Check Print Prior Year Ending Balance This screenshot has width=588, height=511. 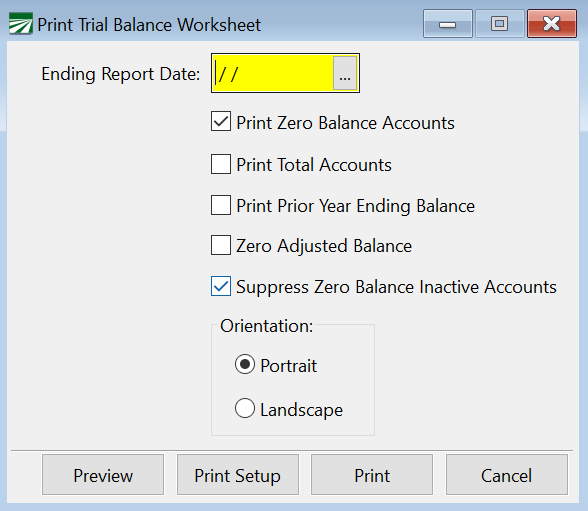(x=221, y=205)
